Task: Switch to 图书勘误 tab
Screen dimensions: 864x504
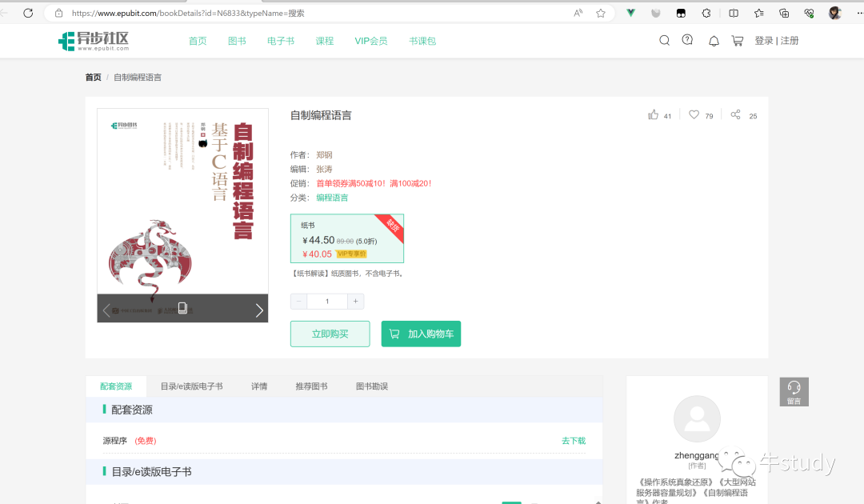Action: pos(372,386)
